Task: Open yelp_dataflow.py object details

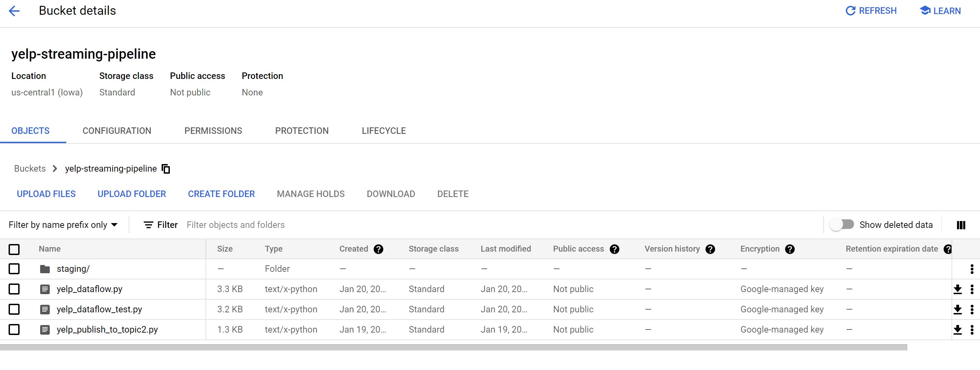Action: coord(90,289)
